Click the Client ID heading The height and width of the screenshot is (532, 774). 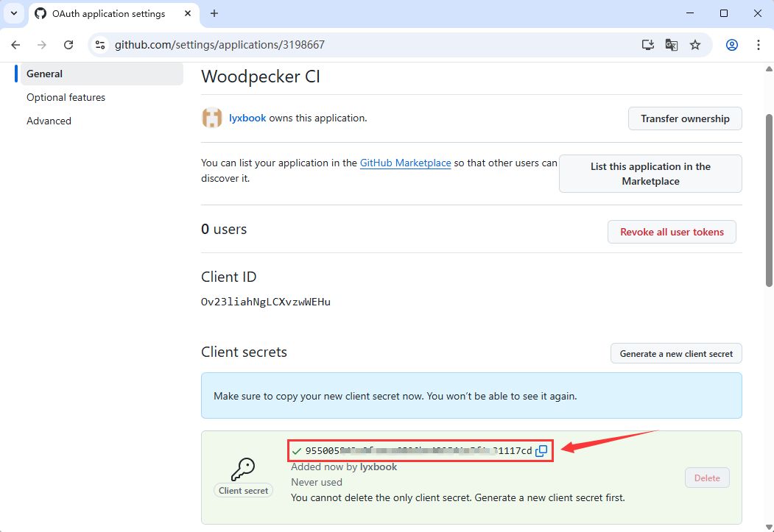(x=228, y=277)
